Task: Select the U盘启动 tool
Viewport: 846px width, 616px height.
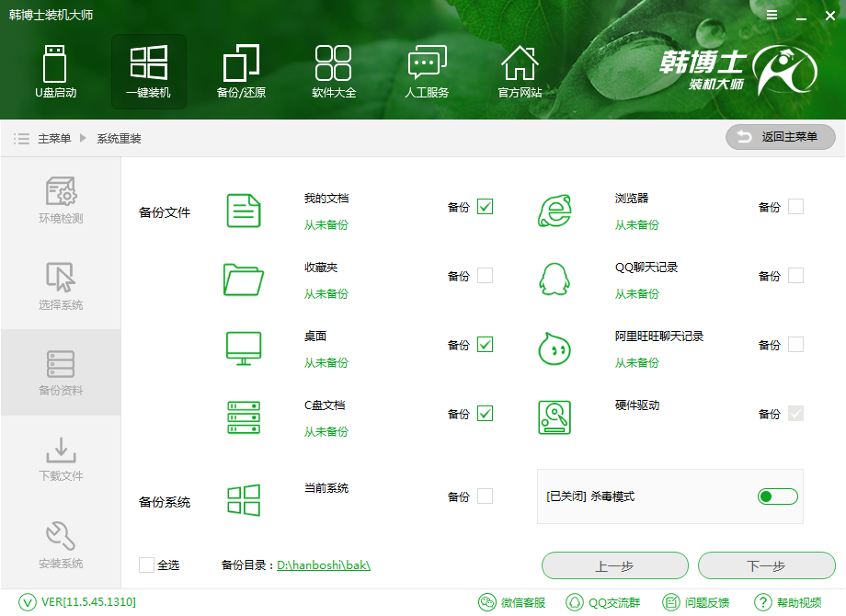Action: click(x=55, y=72)
